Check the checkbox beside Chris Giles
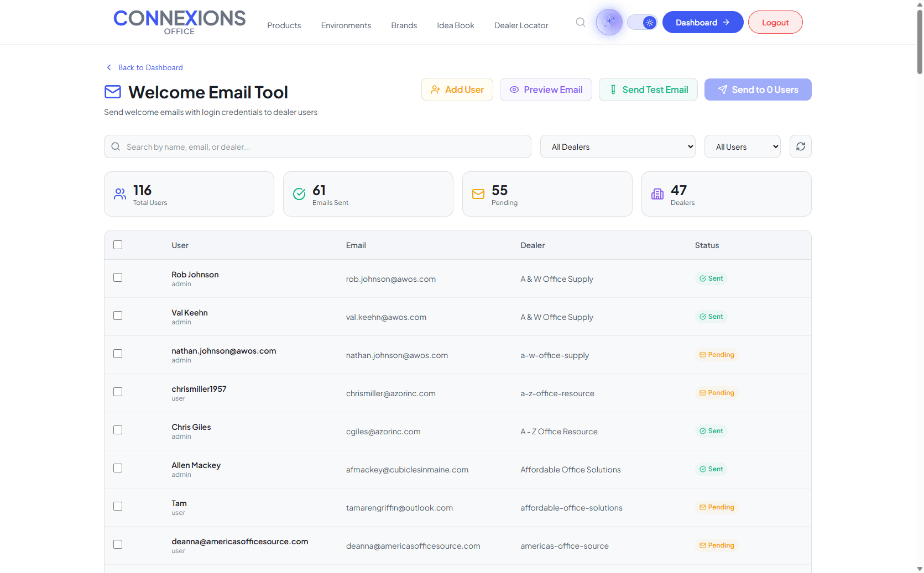 117,430
